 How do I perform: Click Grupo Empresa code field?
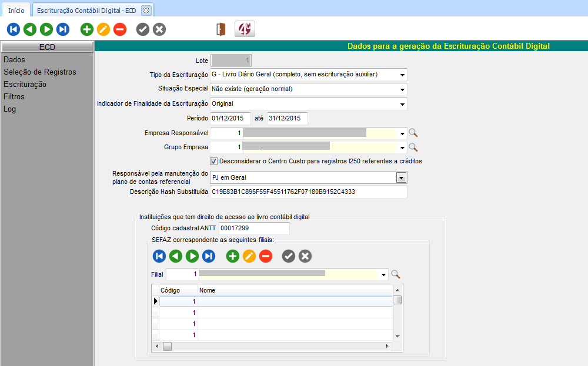226,147
